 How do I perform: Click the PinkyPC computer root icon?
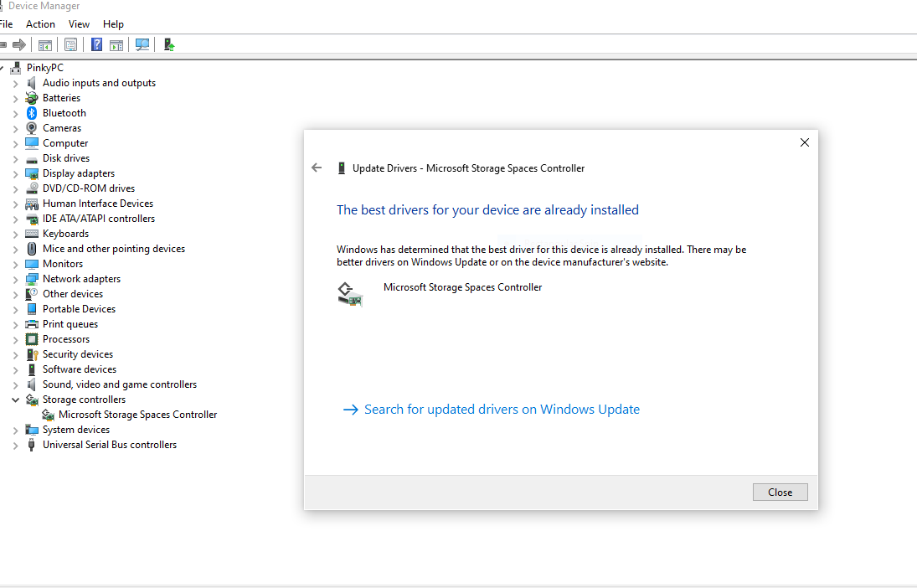[16, 68]
